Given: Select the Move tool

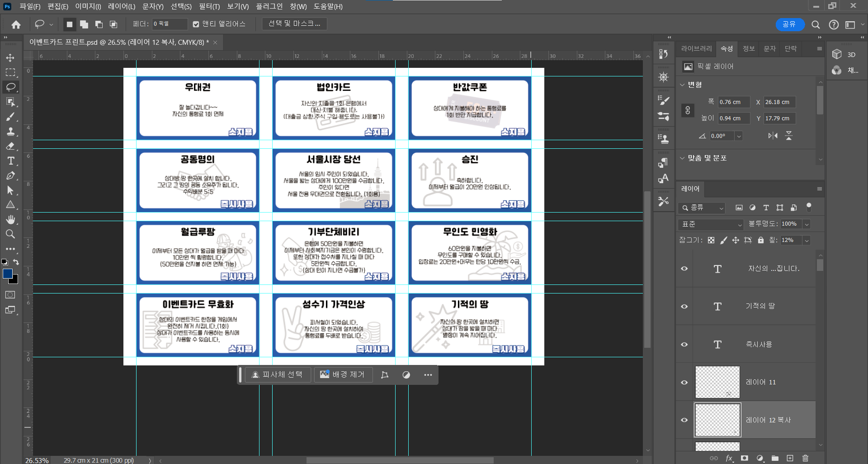Looking at the screenshot, I should point(10,58).
